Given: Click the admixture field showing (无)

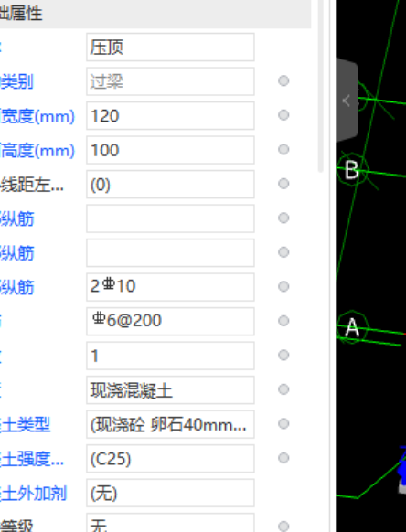Looking at the screenshot, I should [170, 493].
